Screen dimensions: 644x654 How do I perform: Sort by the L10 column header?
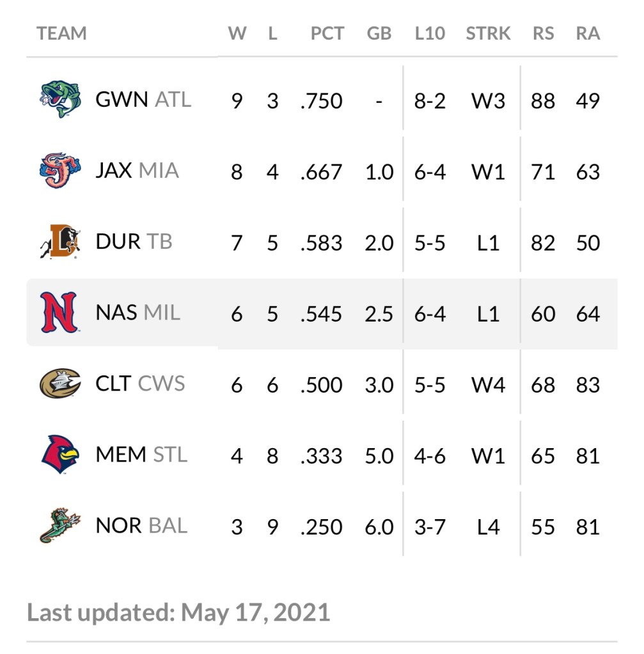click(x=429, y=33)
